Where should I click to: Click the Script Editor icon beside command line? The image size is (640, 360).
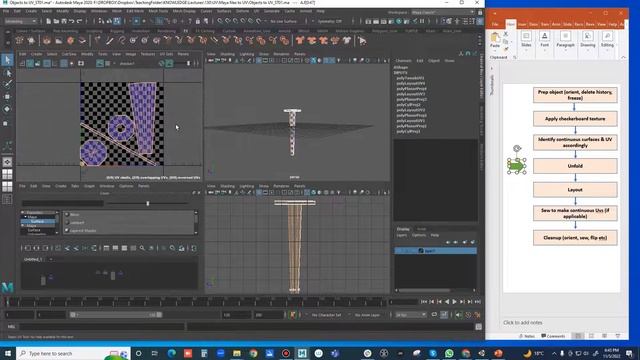[x=478, y=327]
